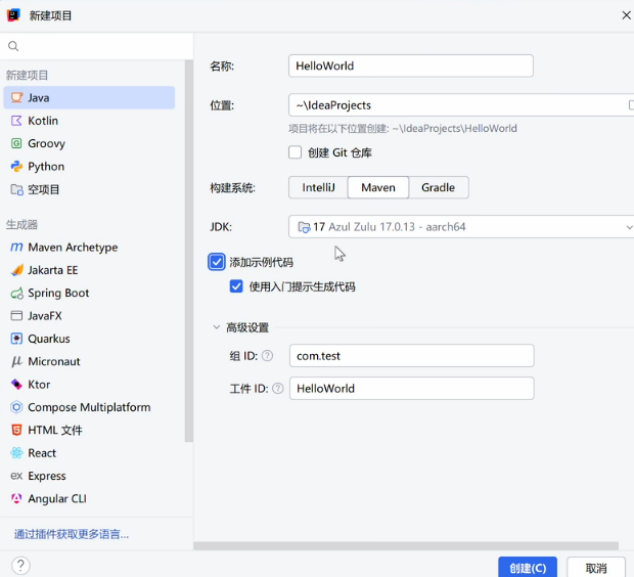Open help via question mark button

21,565
